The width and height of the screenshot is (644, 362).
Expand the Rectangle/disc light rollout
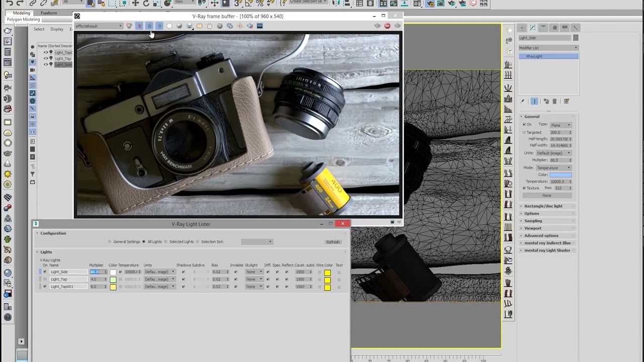click(x=543, y=206)
